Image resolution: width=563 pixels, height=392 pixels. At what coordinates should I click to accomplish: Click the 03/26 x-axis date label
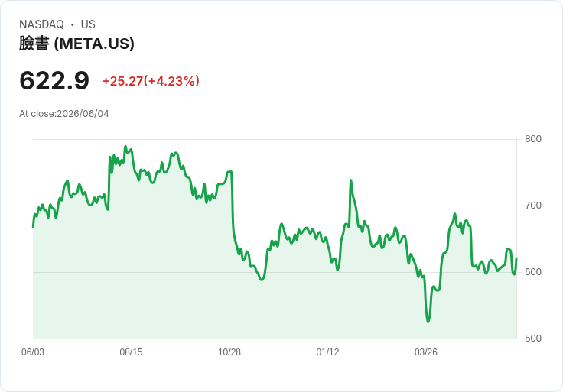426,352
